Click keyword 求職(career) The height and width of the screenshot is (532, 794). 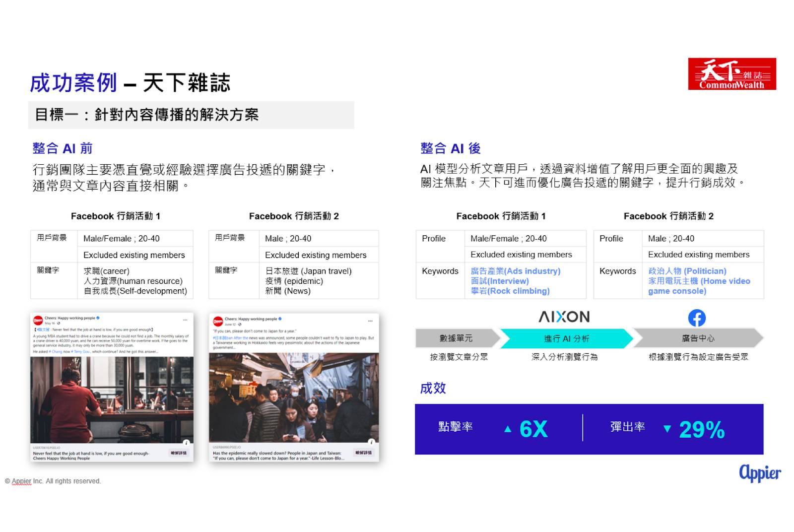(106, 271)
